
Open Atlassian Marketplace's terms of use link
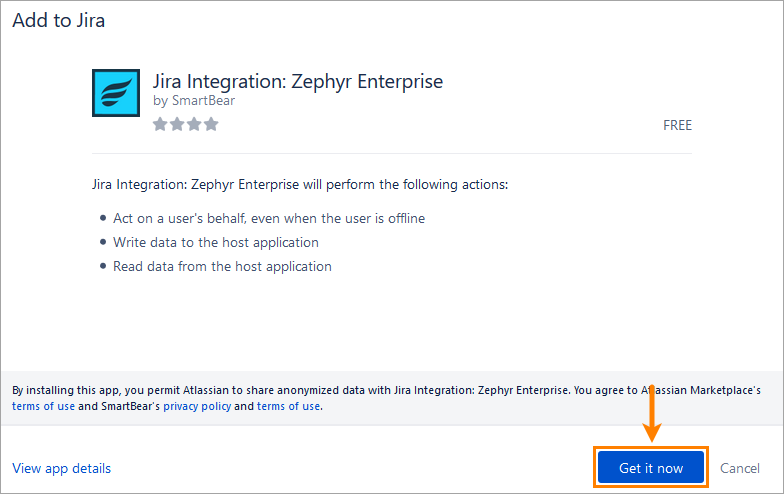tap(43, 406)
